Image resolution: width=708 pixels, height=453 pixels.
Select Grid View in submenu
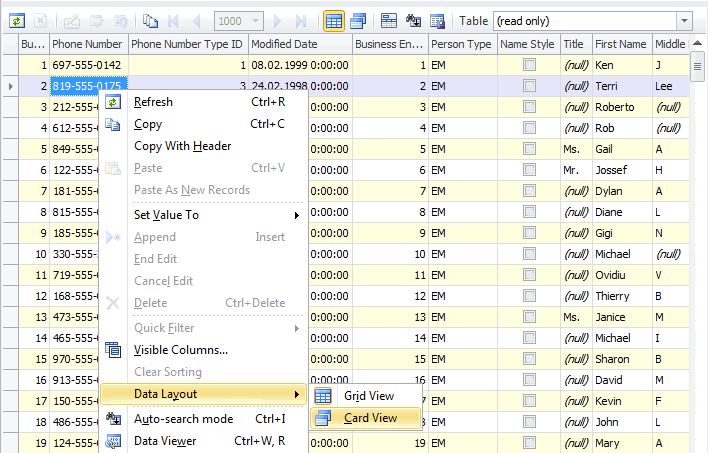(366, 396)
